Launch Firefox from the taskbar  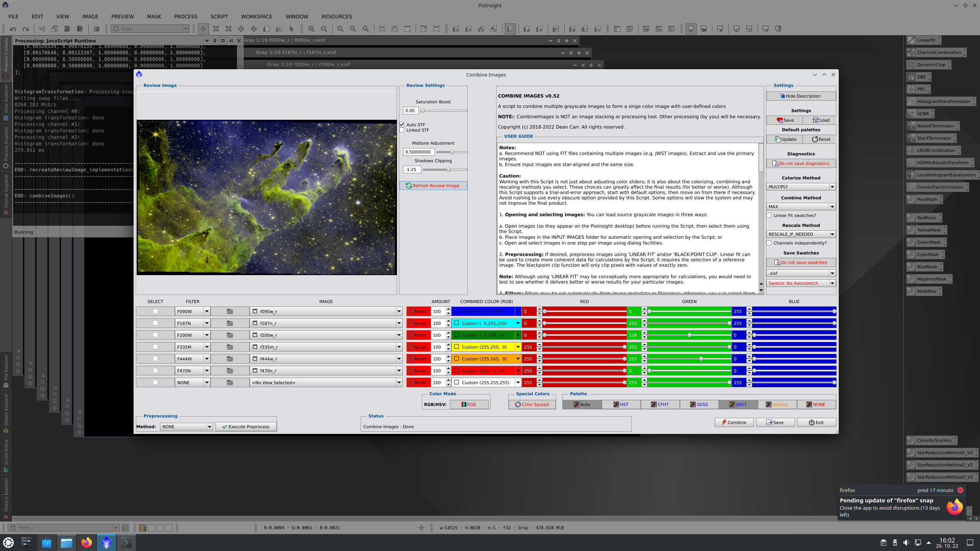point(87,542)
